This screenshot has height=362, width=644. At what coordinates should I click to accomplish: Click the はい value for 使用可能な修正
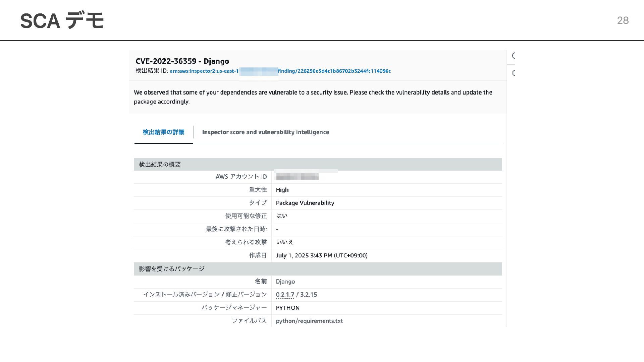coord(282,216)
